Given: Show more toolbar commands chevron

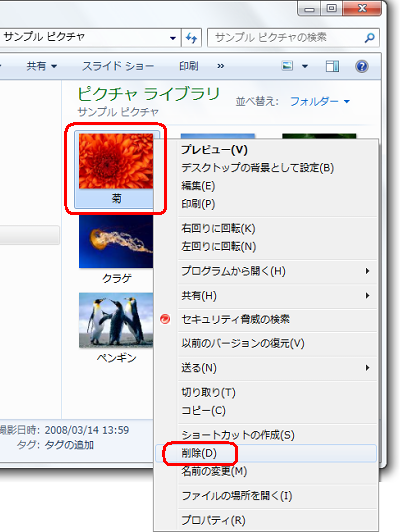Looking at the screenshot, I should pos(221,66).
